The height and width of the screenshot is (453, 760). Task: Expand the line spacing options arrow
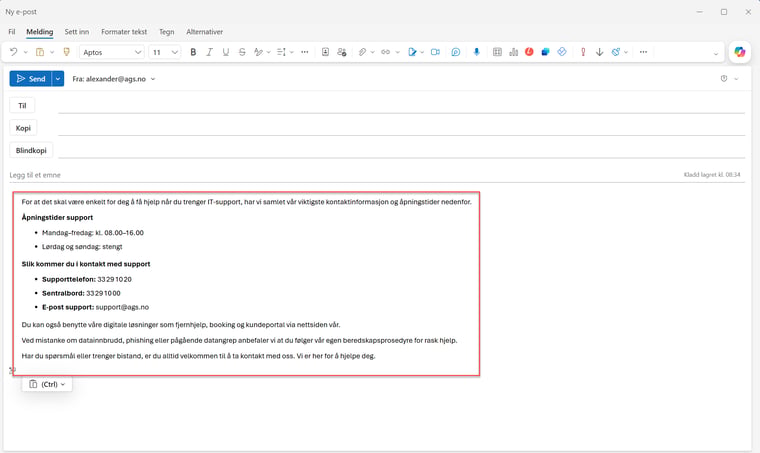click(x=292, y=52)
